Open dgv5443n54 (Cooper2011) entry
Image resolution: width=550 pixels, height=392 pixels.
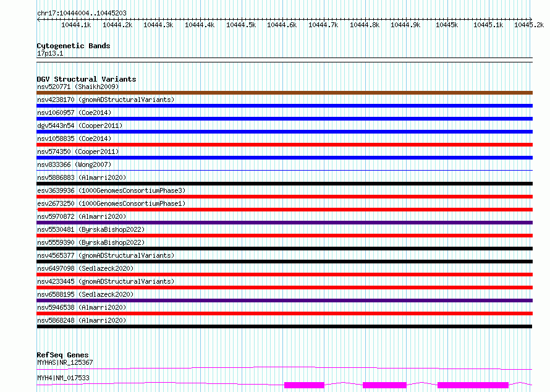80,126
